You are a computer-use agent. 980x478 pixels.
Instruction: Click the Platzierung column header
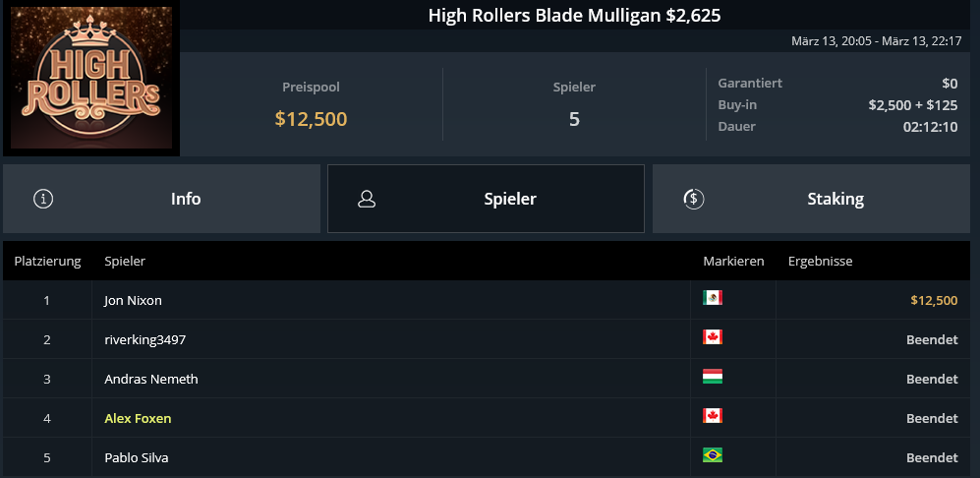coord(47,261)
